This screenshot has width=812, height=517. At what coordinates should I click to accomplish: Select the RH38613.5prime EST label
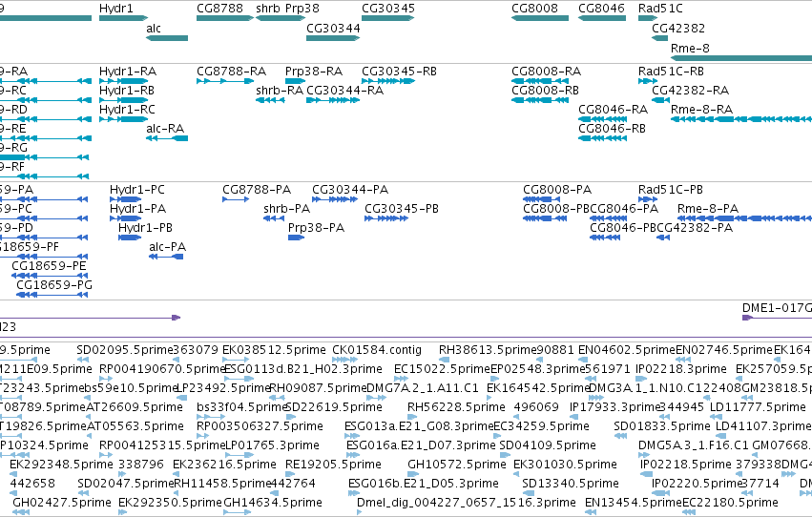click(x=488, y=350)
